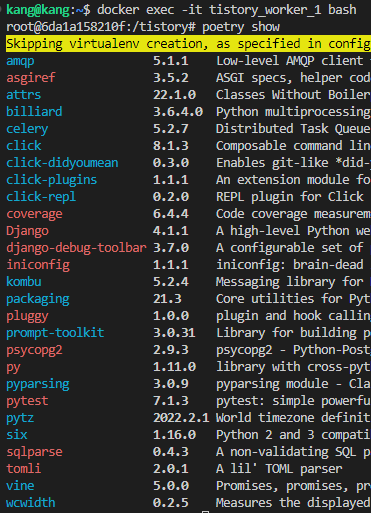Click version 0.2.5 of wcwidth
This screenshot has width=371, height=513.
click(x=171, y=503)
